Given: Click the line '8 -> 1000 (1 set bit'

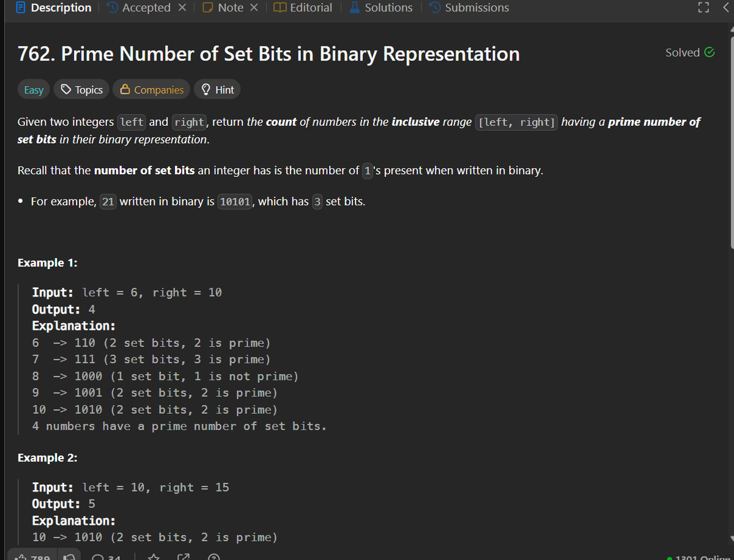Looking at the screenshot, I should point(165,377).
